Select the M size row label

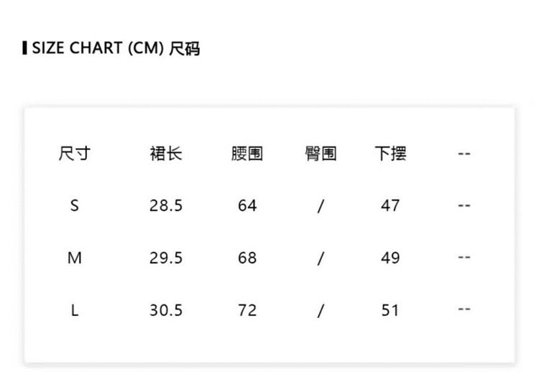click(x=75, y=258)
